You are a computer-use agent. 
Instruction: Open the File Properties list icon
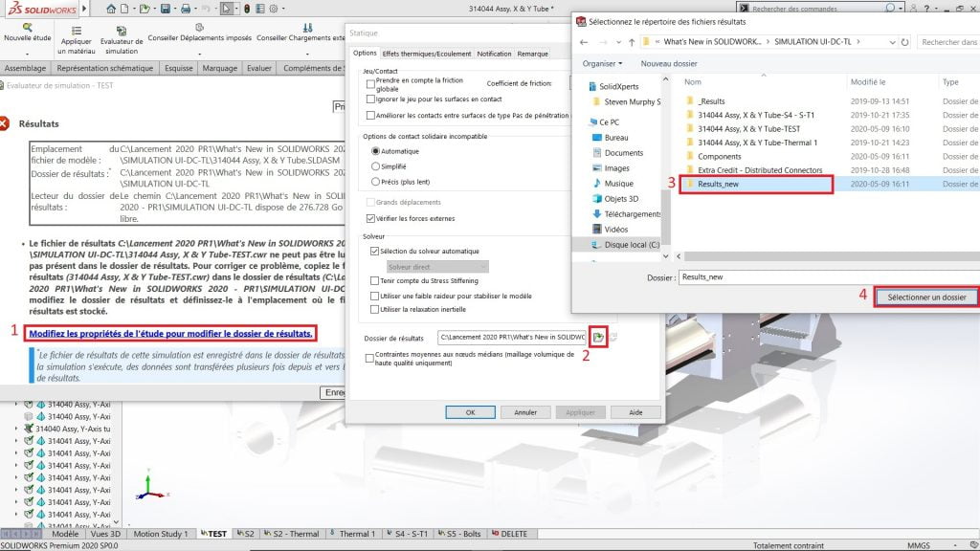[x=260, y=9]
